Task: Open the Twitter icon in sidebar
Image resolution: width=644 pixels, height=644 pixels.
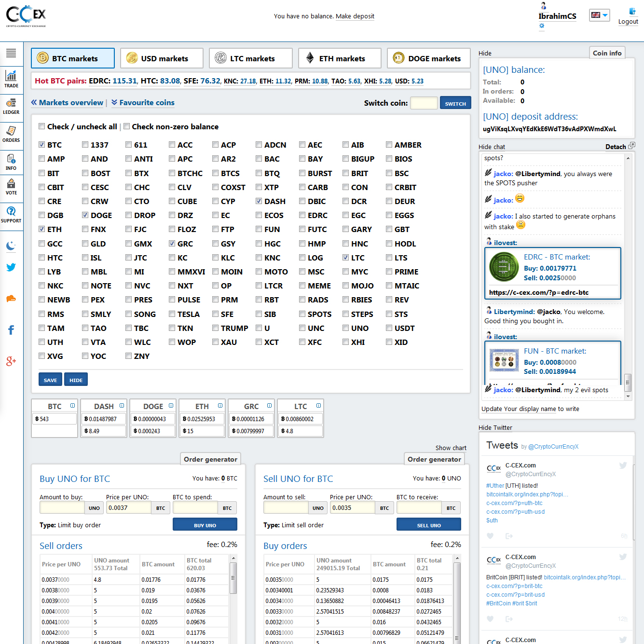Action: 11,267
